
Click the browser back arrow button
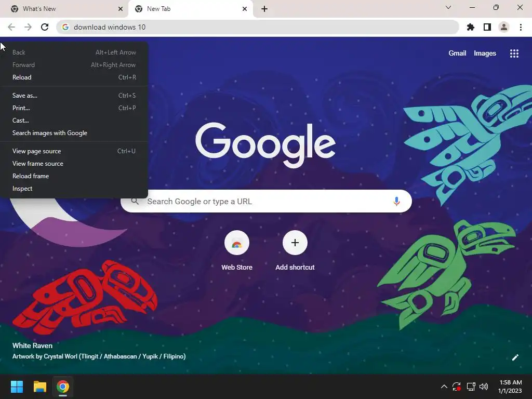pyautogui.click(x=11, y=27)
